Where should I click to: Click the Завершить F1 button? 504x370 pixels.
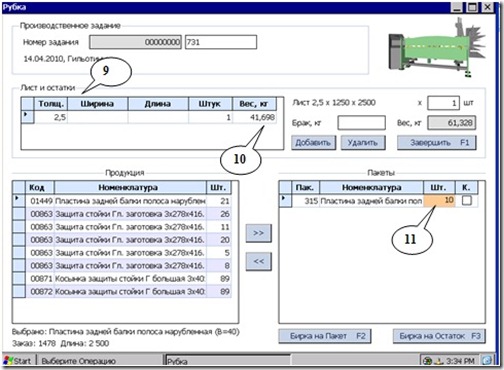(x=437, y=143)
